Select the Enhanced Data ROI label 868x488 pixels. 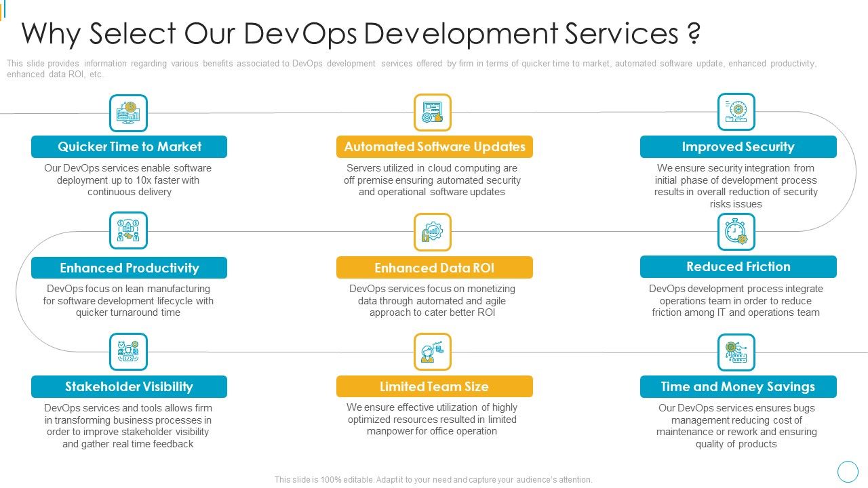pos(435,268)
